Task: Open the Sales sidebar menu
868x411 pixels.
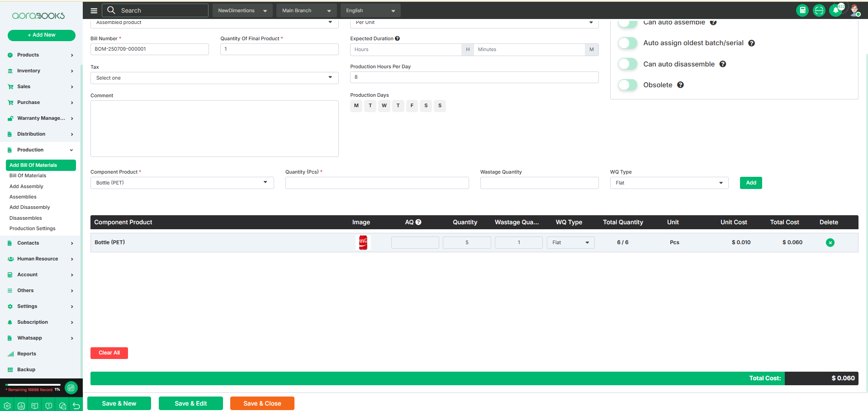Action: (41, 87)
